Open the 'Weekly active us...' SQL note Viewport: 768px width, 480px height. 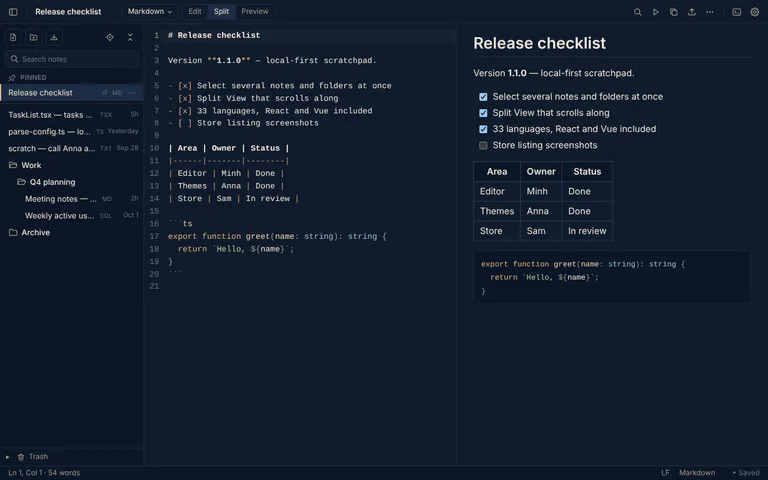pyautogui.click(x=72, y=216)
